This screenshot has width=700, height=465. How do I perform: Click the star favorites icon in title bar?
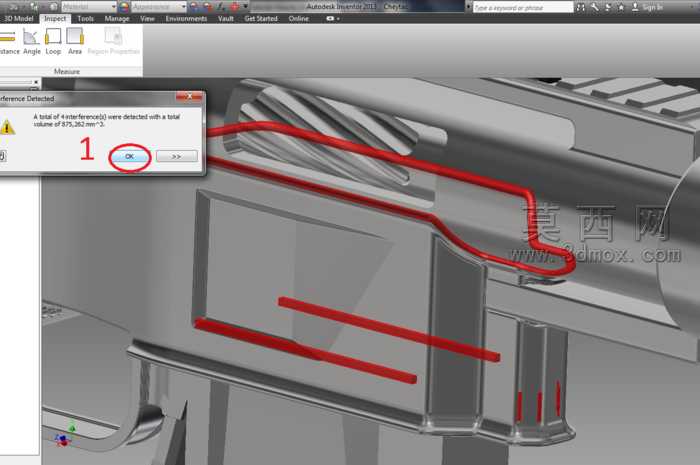pos(621,7)
